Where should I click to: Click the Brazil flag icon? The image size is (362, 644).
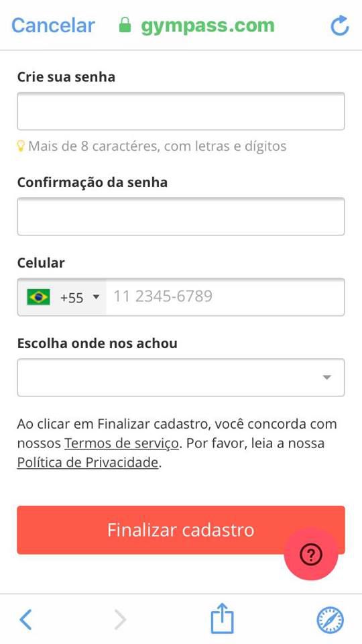click(38, 297)
